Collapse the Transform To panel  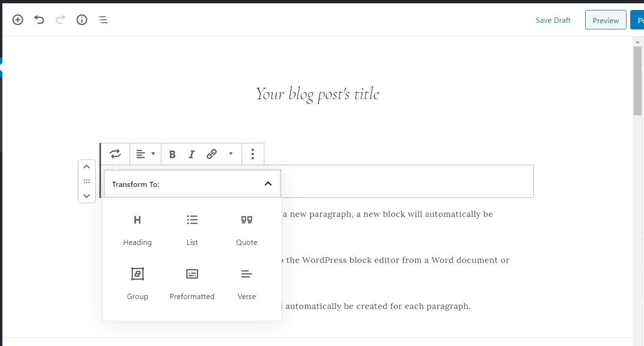(x=268, y=184)
